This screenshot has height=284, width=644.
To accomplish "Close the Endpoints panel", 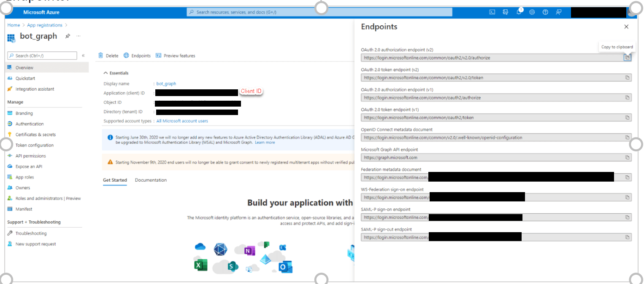I will [x=626, y=26].
